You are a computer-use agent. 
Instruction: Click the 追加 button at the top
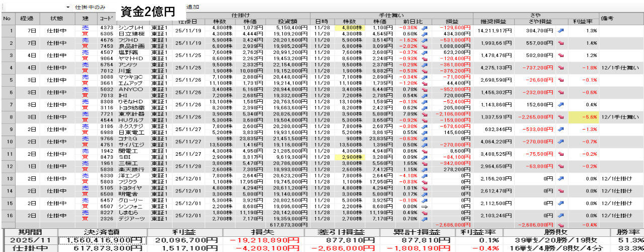pos(192,8)
